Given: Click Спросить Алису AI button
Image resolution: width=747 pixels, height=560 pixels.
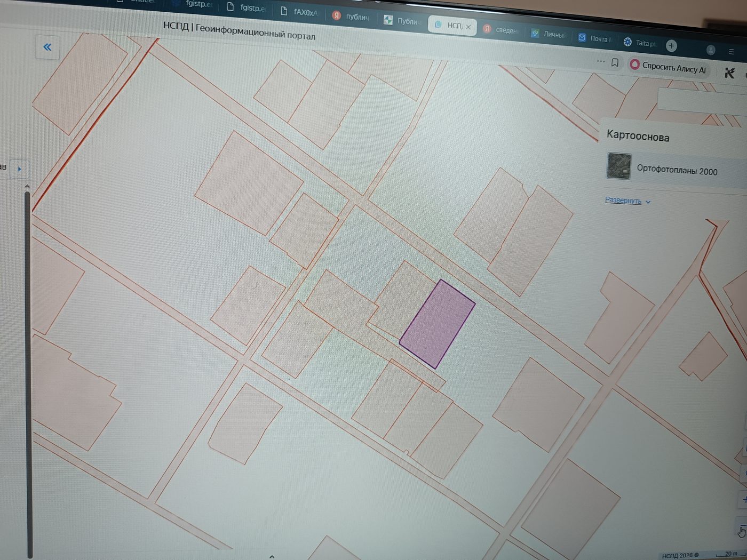Looking at the screenshot, I should (x=668, y=67).
